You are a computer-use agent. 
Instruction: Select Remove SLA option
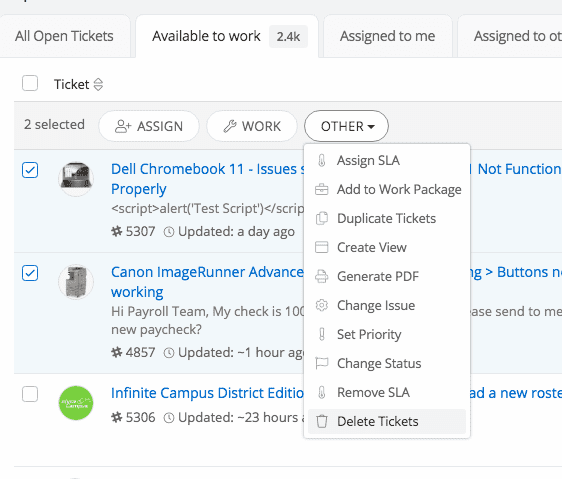387,393
